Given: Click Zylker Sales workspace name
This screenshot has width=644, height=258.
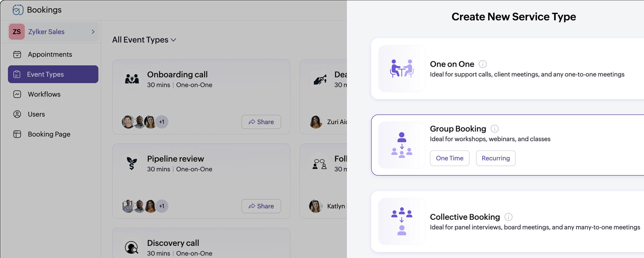Looking at the screenshot, I should click(x=46, y=32).
